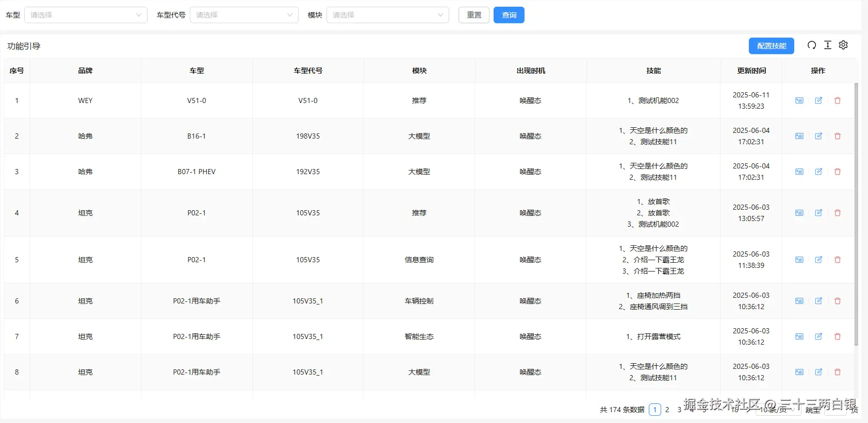Image resolution: width=868 pixels, height=423 pixels.
Task: Open the 模块 dropdown
Action: click(x=387, y=15)
